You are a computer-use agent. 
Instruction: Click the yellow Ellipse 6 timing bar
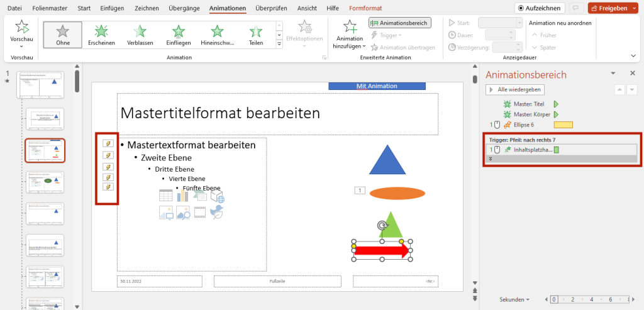(563, 125)
